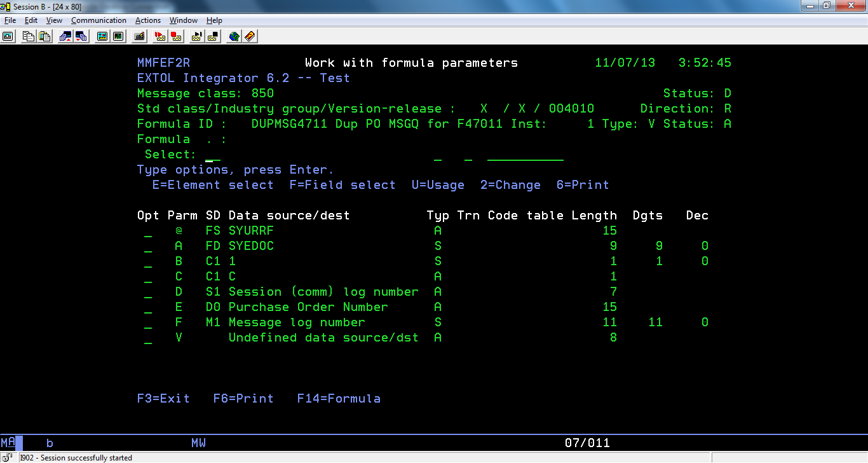Click the Paste clipboard toolbar icon
This screenshot has width=868, height=463.
click(x=44, y=36)
